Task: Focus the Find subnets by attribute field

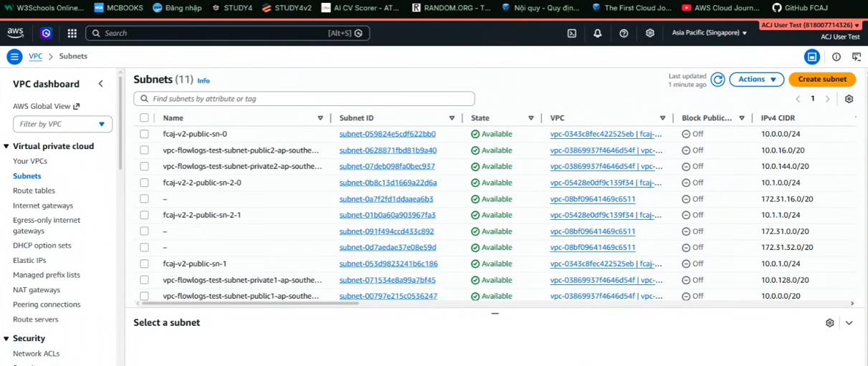Action: (304, 99)
